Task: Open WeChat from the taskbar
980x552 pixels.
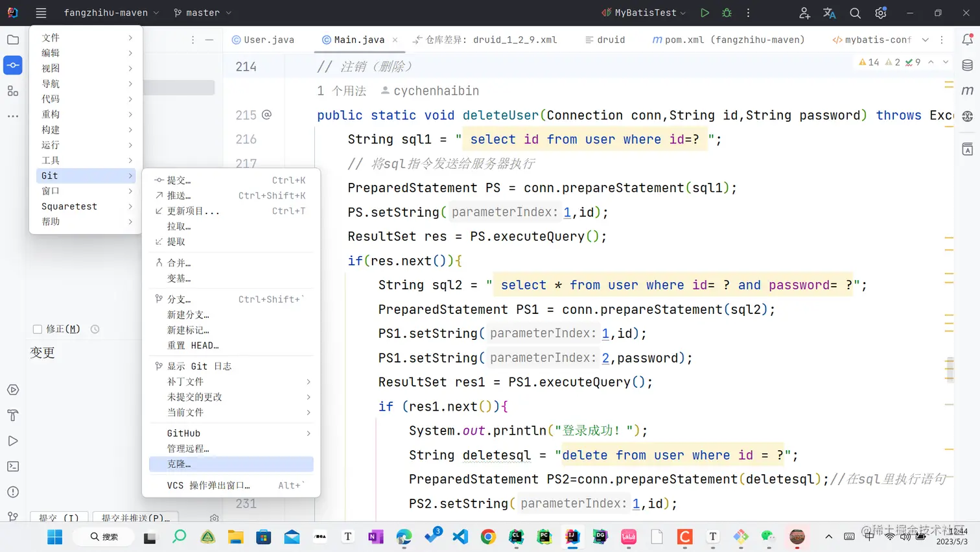Action: (x=769, y=536)
